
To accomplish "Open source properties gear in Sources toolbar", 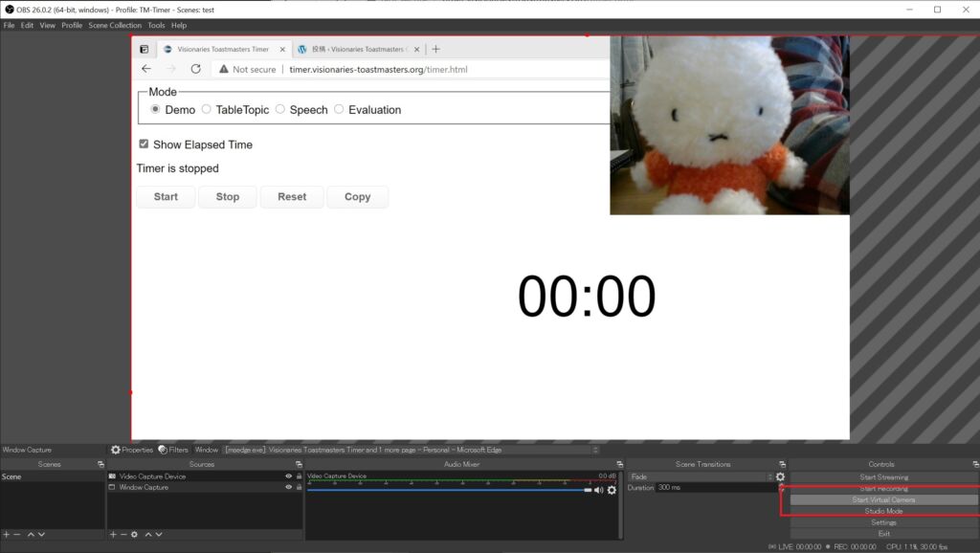I will tap(134, 534).
